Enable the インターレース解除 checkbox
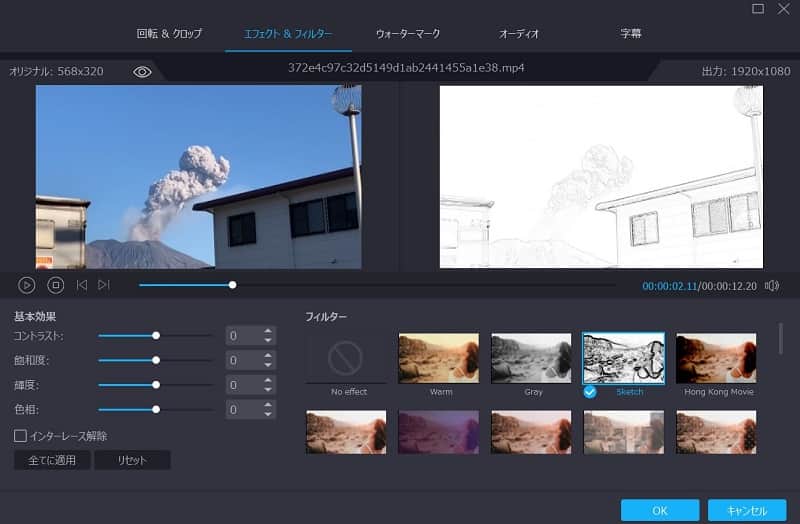 click(20, 436)
